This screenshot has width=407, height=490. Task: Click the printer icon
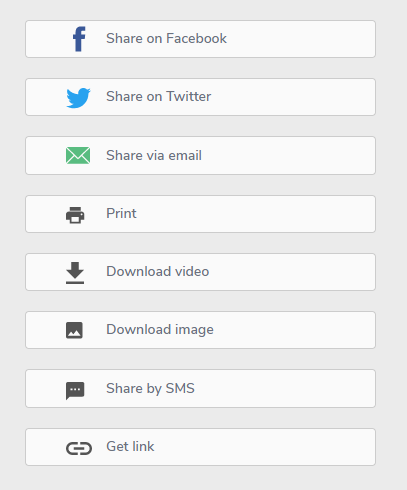click(x=75, y=215)
